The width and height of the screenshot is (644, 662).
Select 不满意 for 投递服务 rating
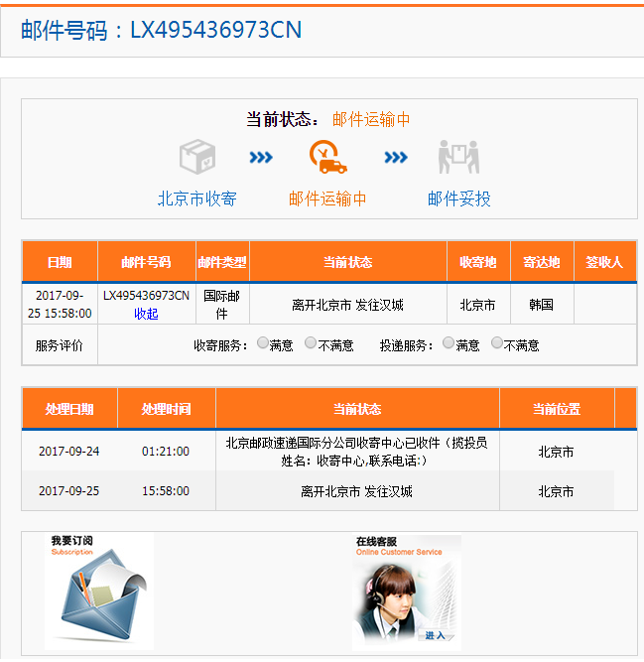coord(497,343)
